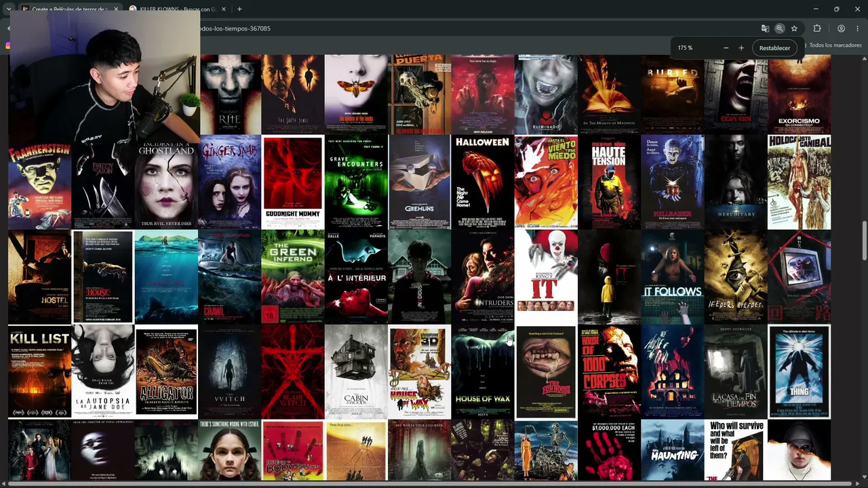This screenshot has width=868, height=488.
Task: Close the 'KILLER KLOWNS' tab
Action: (x=224, y=9)
